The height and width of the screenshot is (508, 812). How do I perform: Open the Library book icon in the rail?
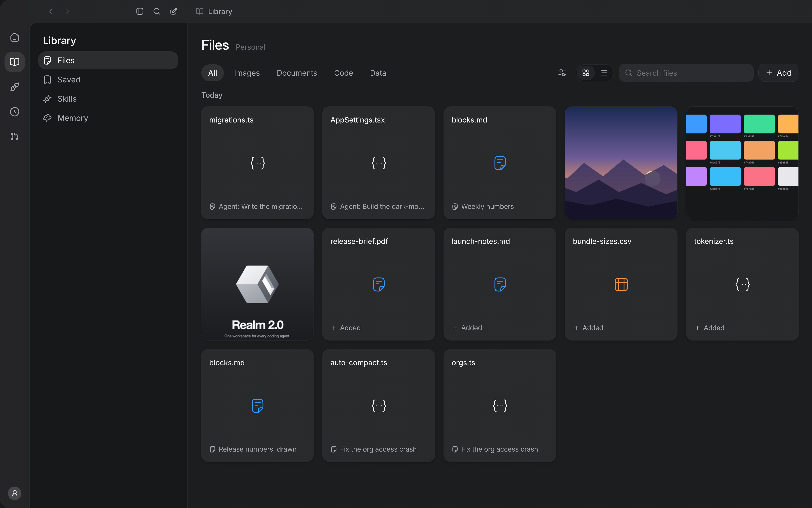(14, 62)
